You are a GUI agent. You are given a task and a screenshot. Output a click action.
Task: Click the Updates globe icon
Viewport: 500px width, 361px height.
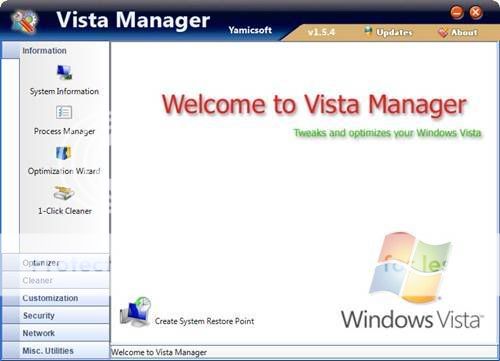click(x=368, y=31)
